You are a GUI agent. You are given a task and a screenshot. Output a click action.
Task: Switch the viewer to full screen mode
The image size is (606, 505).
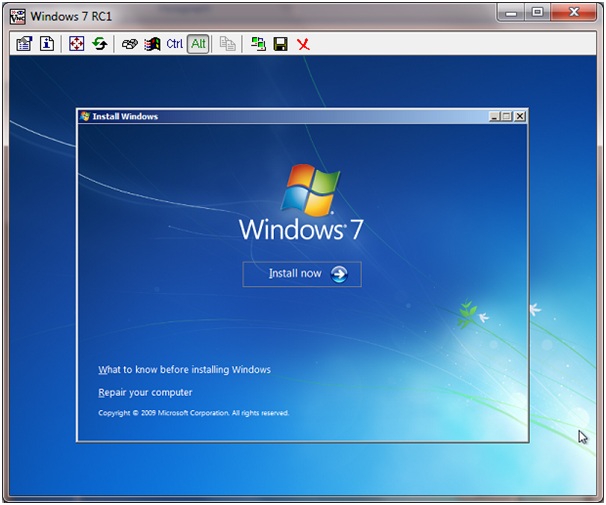pyautogui.click(x=77, y=44)
